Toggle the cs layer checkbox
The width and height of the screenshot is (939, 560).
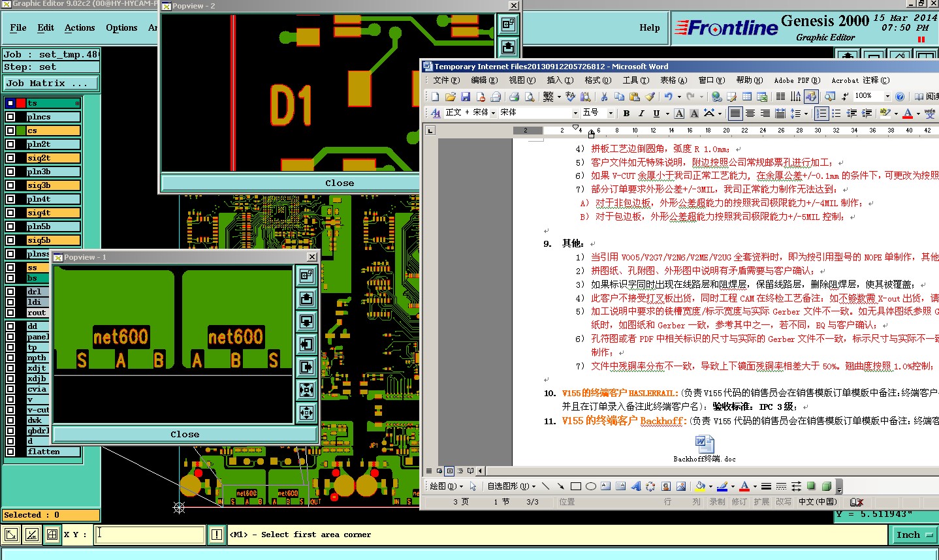(10, 131)
